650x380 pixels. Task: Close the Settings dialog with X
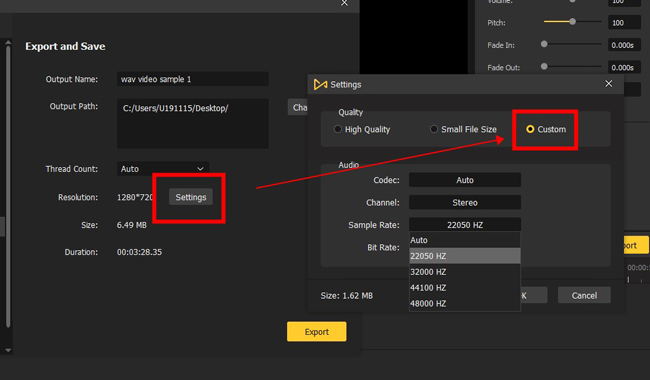click(x=609, y=84)
